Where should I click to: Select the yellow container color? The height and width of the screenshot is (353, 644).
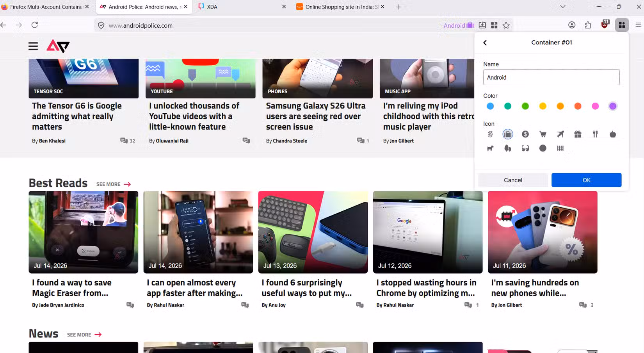(543, 106)
